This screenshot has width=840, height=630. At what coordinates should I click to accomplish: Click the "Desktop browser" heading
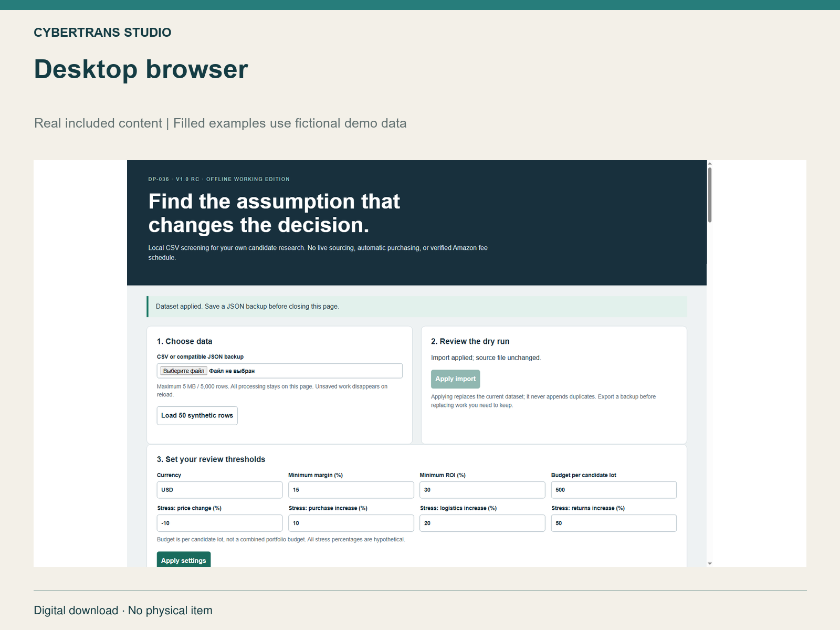pos(141,69)
